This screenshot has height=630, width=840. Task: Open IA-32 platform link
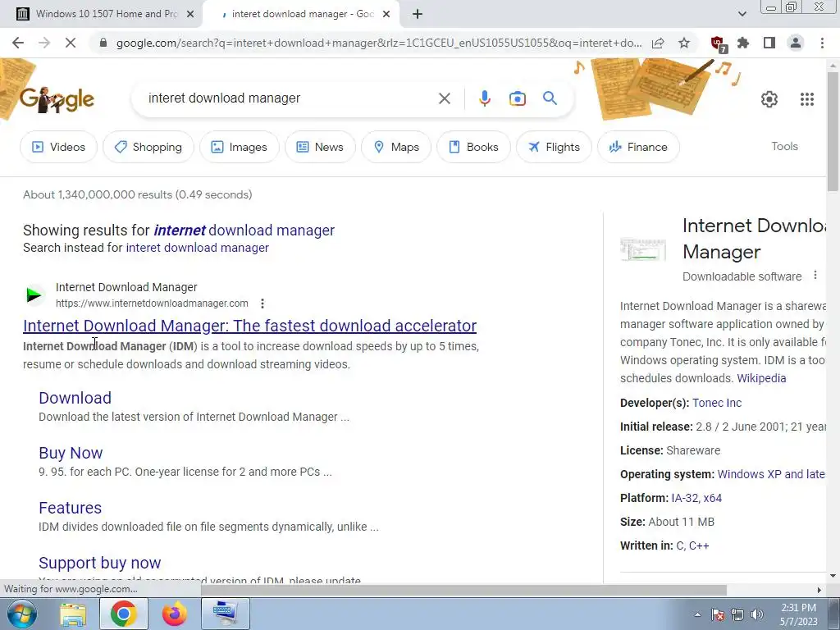[x=685, y=498]
